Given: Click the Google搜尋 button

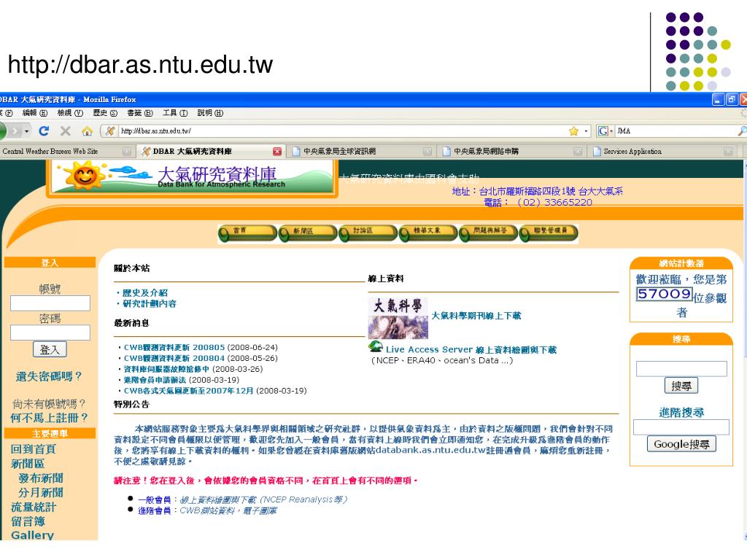Looking at the screenshot, I should coord(681,444).
